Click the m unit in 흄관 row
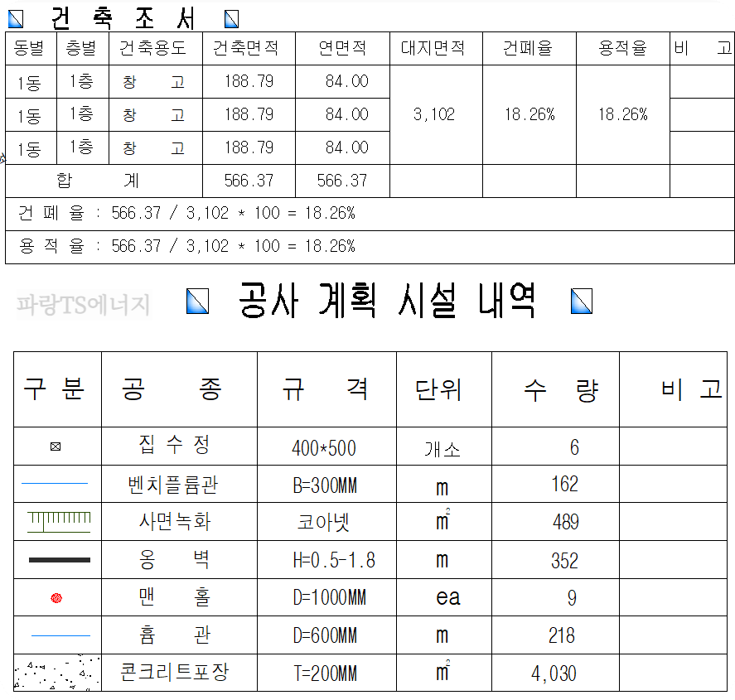Viewport: 735px width, 700px height. [442, 637]
